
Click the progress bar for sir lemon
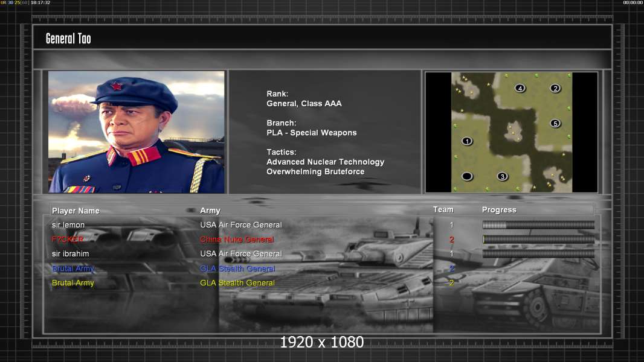[x=538, y=224]
